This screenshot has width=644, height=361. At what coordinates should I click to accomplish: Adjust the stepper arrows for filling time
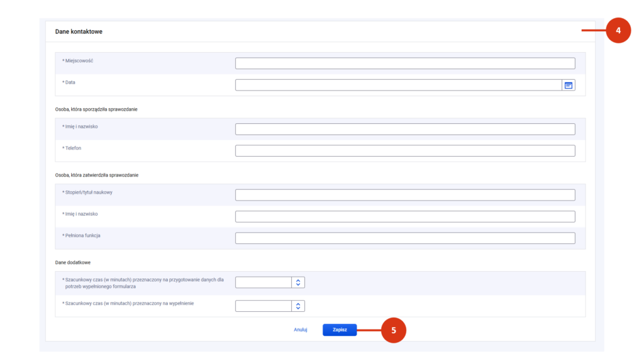[x=298, y=306]
